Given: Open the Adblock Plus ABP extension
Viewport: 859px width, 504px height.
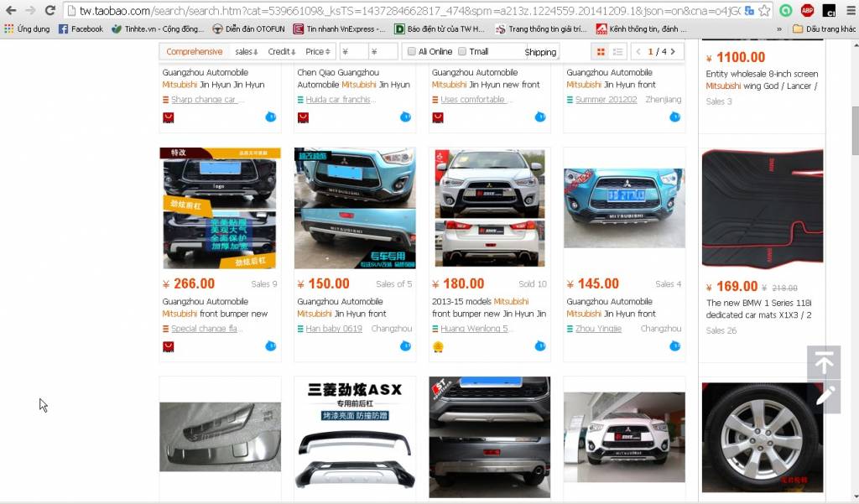Looking at the screenshot, I should click(x=807, y=10).
